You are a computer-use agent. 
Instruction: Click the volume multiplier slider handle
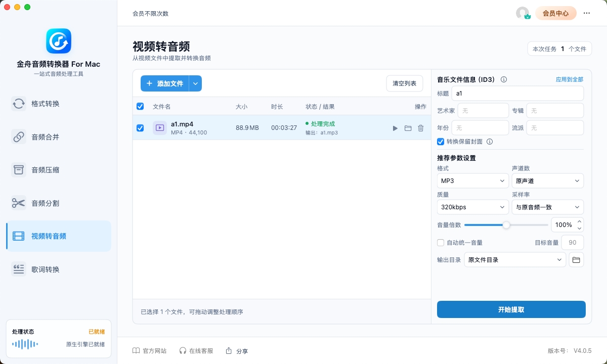coord(506,225)
